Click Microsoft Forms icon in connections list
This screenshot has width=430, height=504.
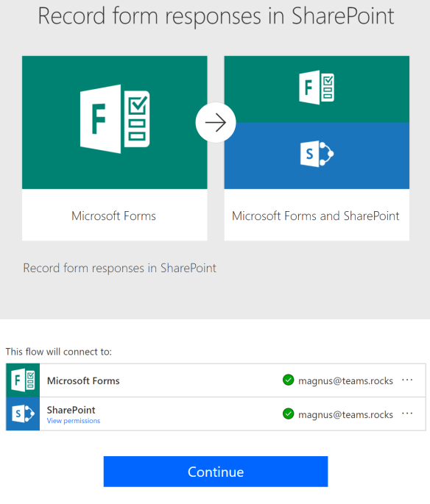(x=23, y=380)
